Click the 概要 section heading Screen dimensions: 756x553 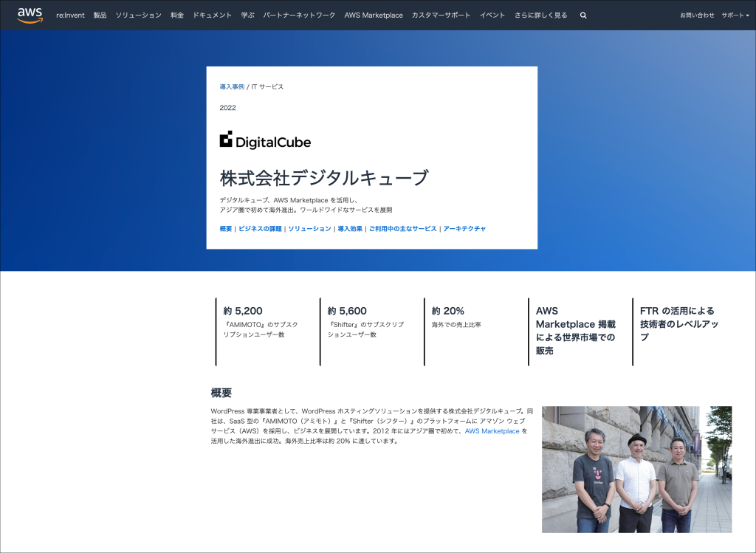pos(221,393)
